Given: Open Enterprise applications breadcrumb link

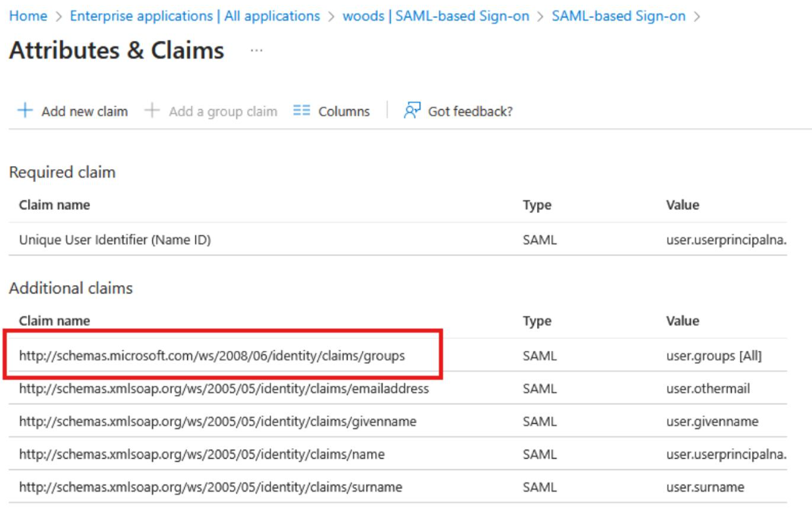Looking at the screenshot, I should [x=195, y=16].
